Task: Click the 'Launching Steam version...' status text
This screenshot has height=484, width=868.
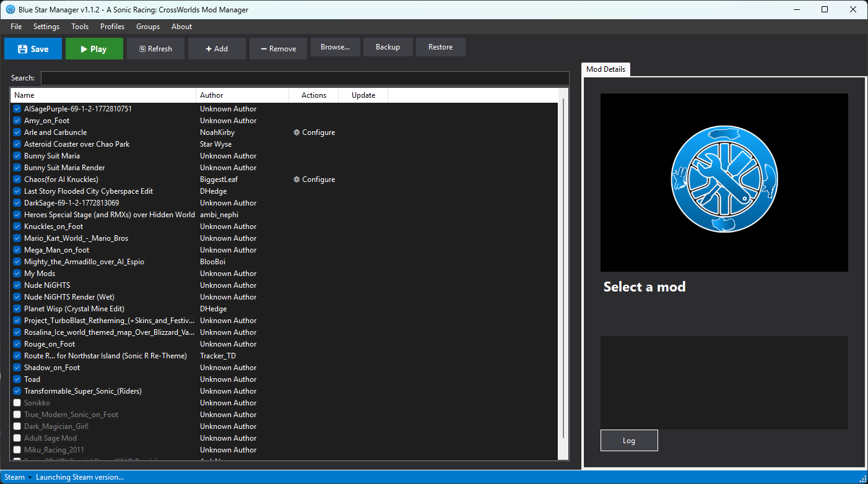Action: pyautogui.click(x=80, y=477)
